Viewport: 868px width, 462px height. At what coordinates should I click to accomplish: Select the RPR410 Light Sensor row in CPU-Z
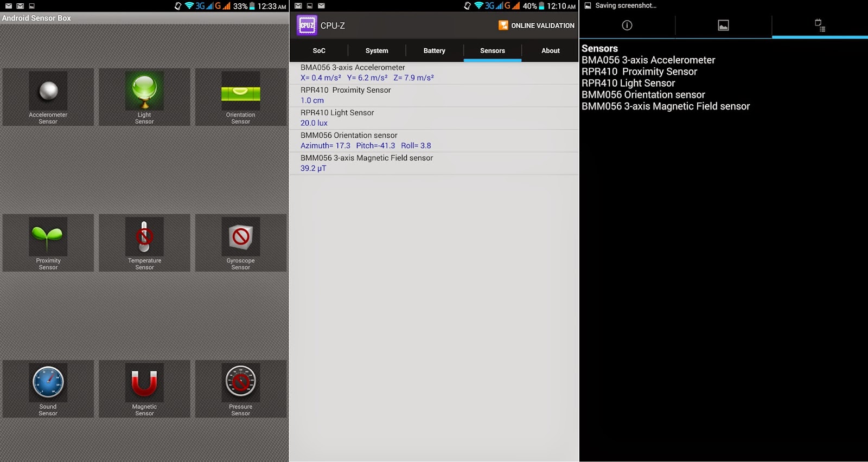point(434,118)
